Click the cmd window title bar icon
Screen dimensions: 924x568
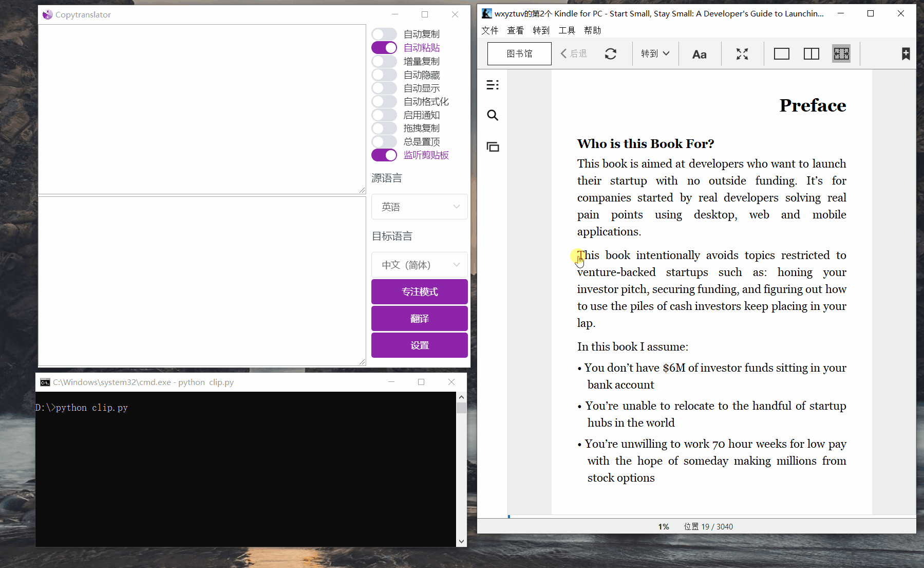[x=45, y=382]
